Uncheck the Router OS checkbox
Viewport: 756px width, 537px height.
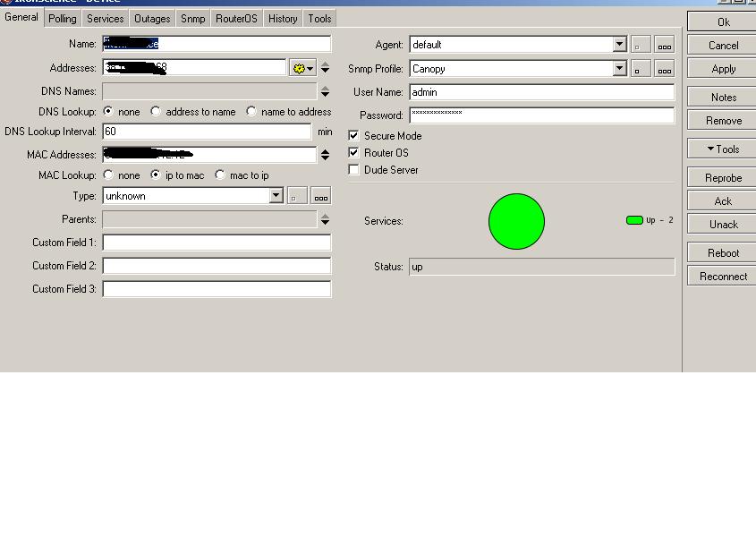(353, 152)
